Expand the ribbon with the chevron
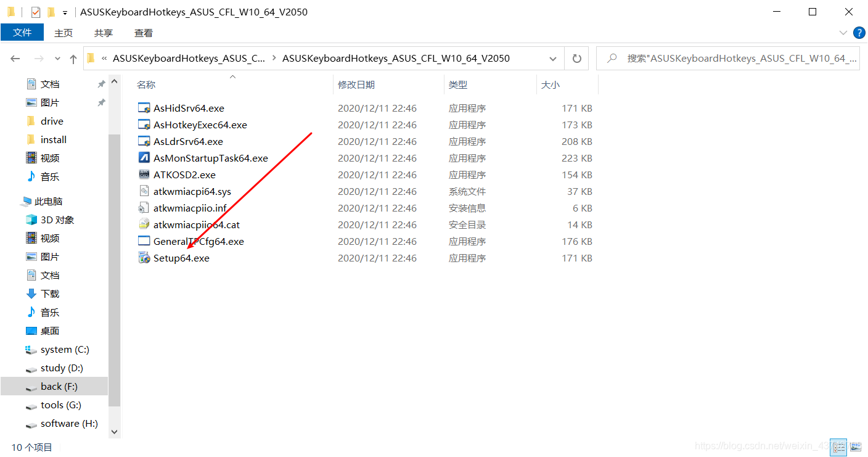The width and height of the screenshot is (868, 457). (843, 33)
